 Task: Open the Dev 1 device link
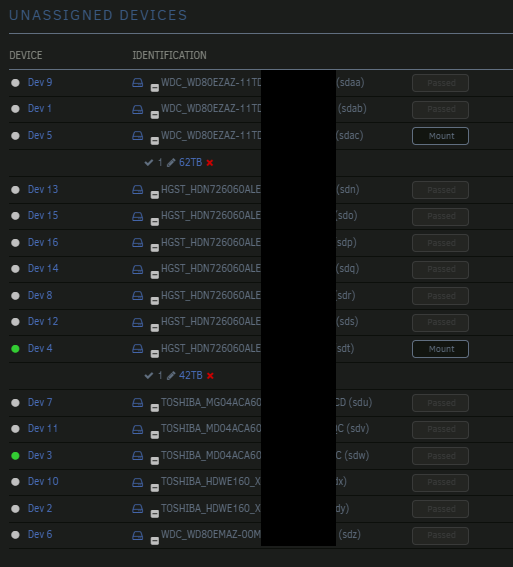[40, 108]
